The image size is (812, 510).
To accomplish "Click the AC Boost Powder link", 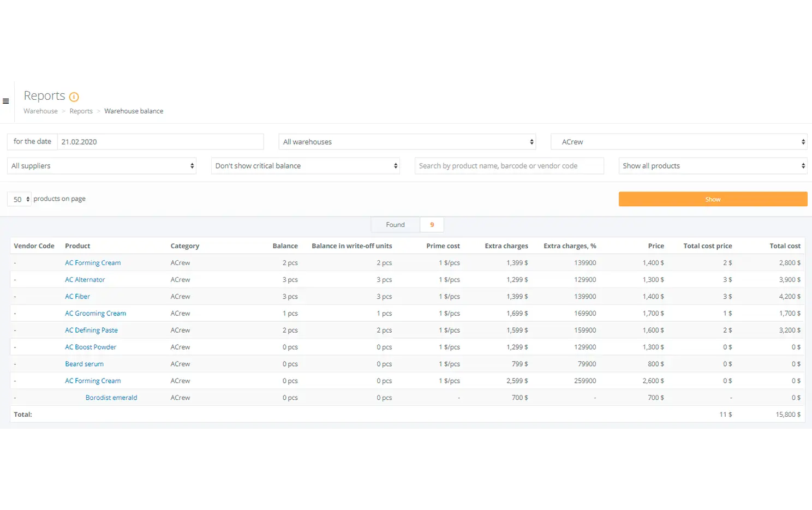I will pyautogui.click(x=91, y=347).
